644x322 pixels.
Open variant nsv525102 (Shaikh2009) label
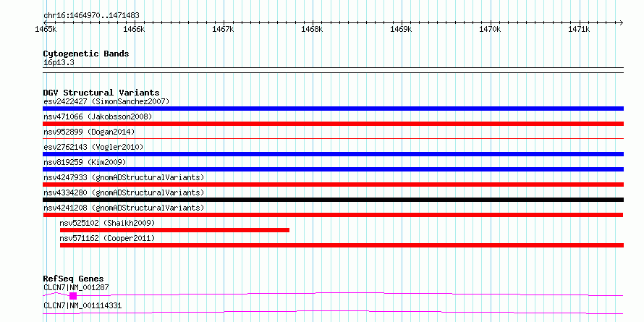point(107,223)
